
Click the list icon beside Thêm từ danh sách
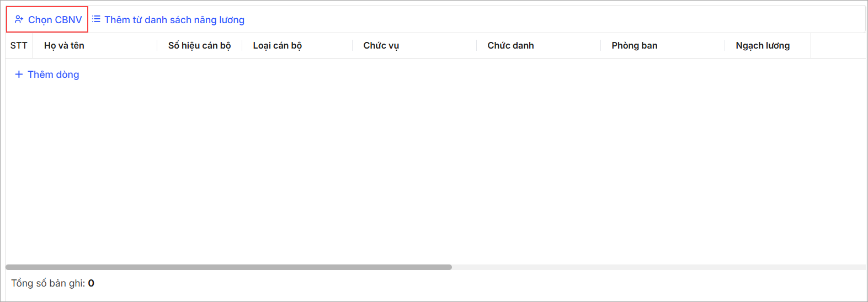click(96, 19)
